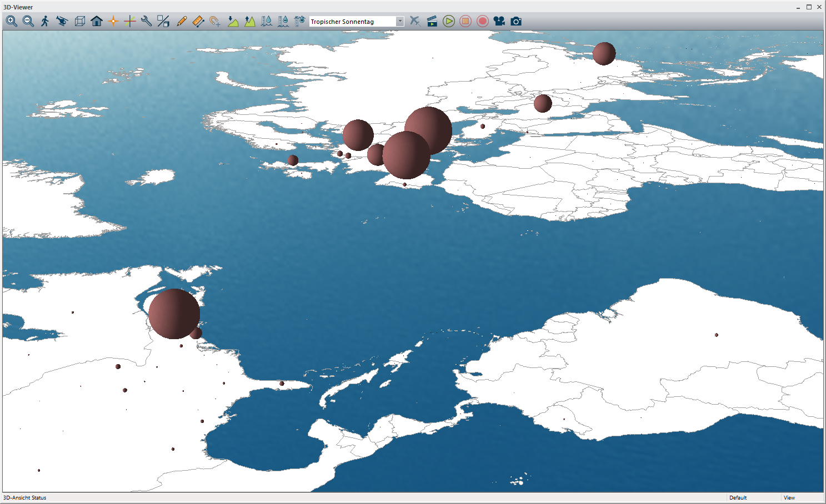Screen dimensions: 826x504
Task: Open settings with the wrench icon
Action: [147, 21]
